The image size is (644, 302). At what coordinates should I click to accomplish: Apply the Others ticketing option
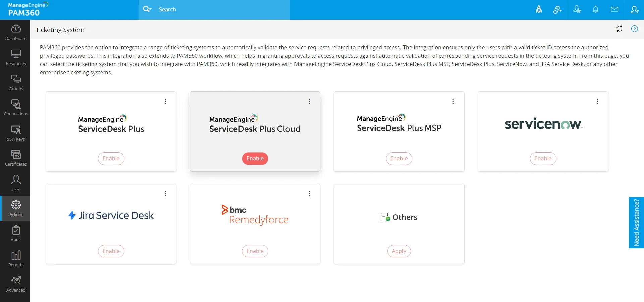click(x=399, y=251)
